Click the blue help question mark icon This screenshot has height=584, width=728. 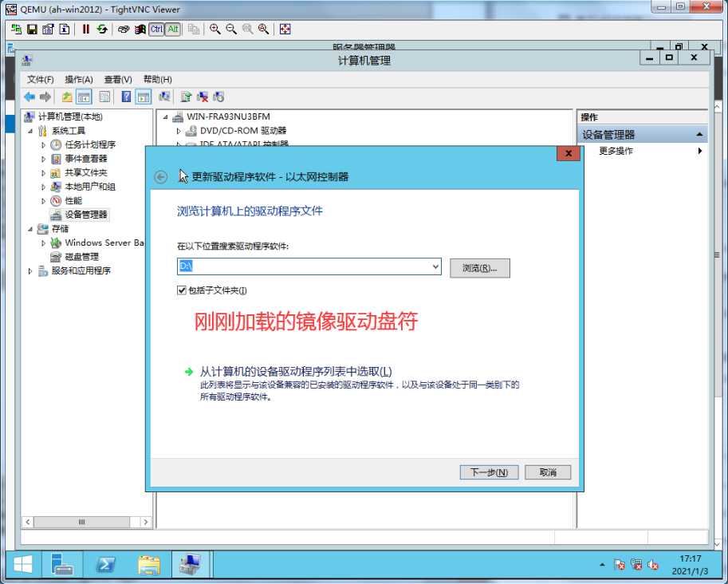[126, 97]
